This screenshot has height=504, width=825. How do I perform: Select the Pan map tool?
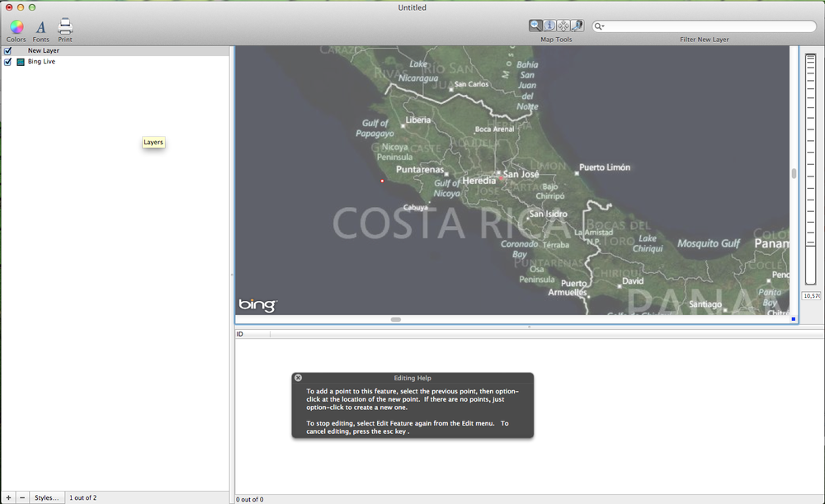click(x=563, y=26)
